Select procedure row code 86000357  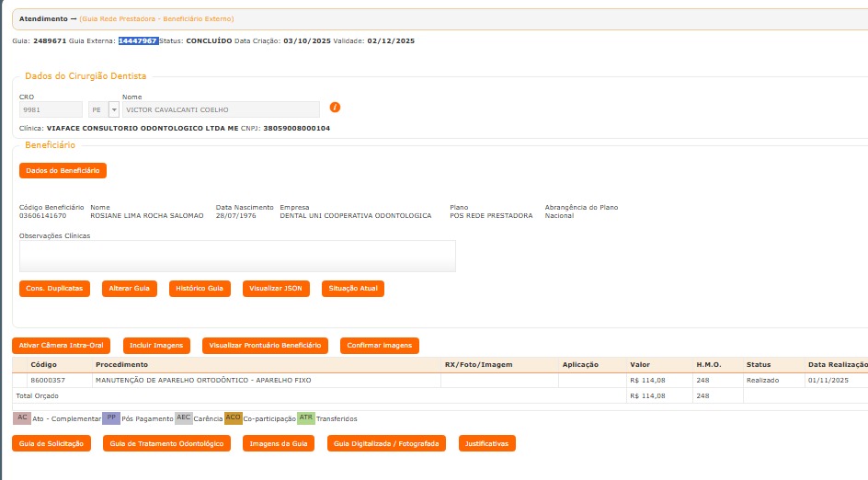coord(48,380)
